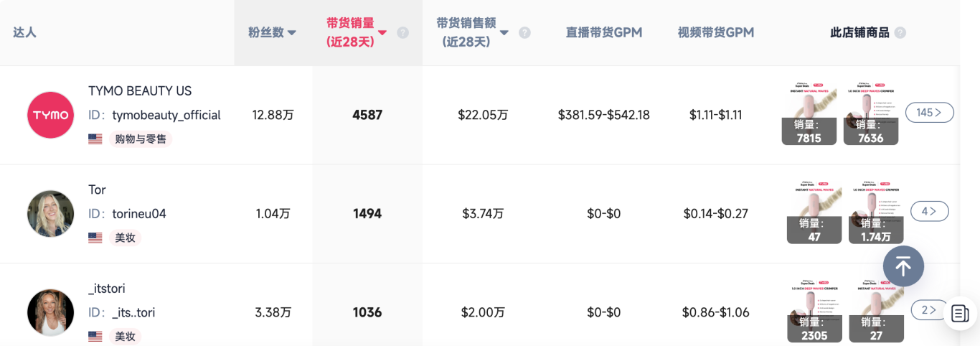The height and width of the screenshot is (346, 980).
Task: Click the TYMO brand avatar logo
Action: click(50, 115)
